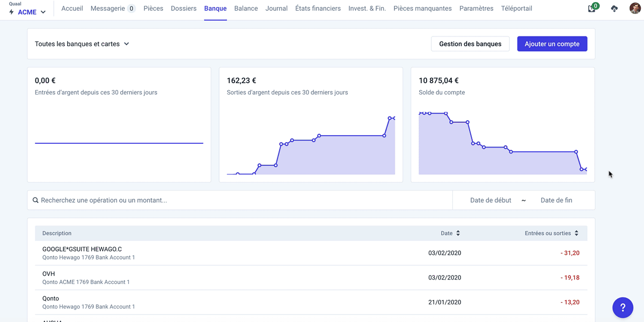Click the cloud upload icon

click(x=614, y=9)
